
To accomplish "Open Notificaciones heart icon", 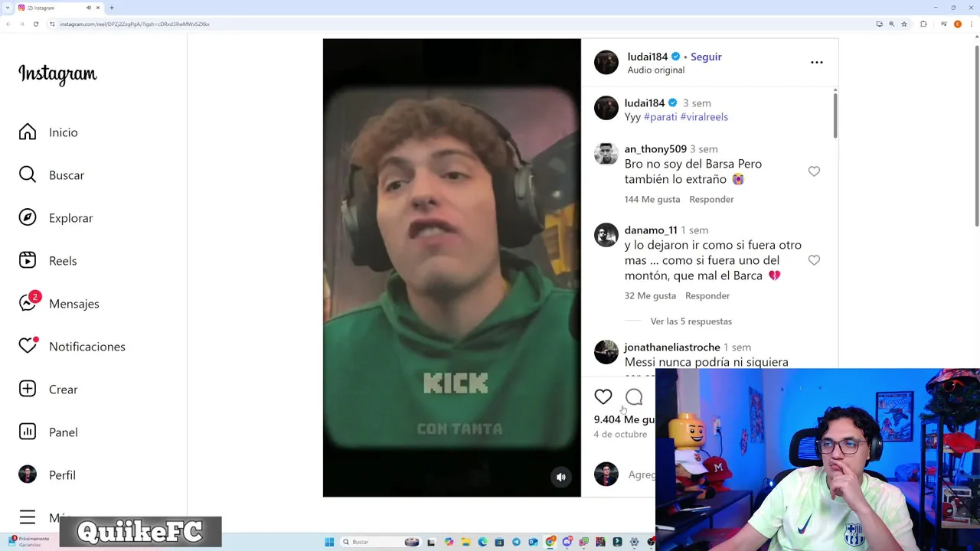I will (28, 347).
